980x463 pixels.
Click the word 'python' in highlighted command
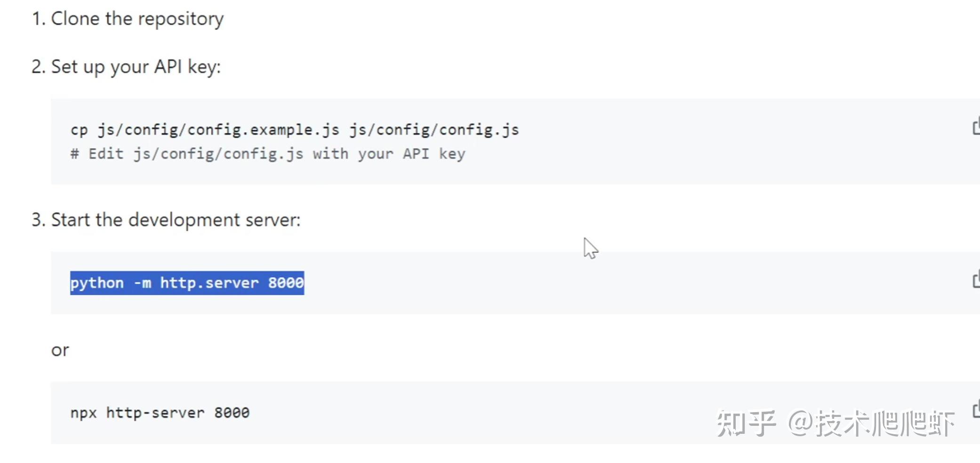pos(97,283)
